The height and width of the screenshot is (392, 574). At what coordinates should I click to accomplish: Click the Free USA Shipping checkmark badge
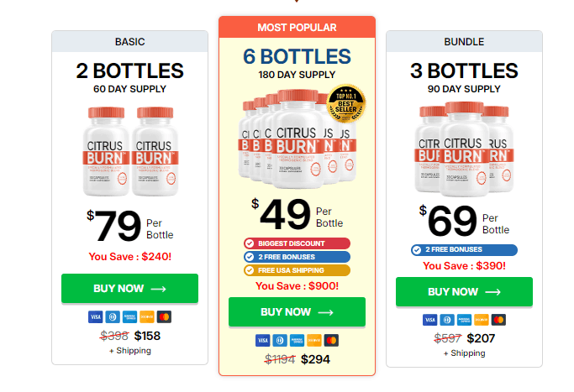point(250,270)
